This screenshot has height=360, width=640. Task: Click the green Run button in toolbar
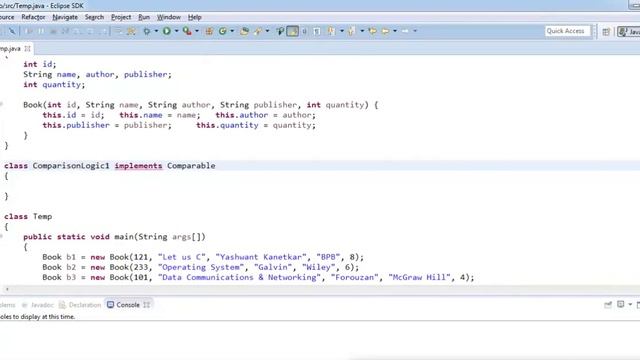tap(167, 31)
